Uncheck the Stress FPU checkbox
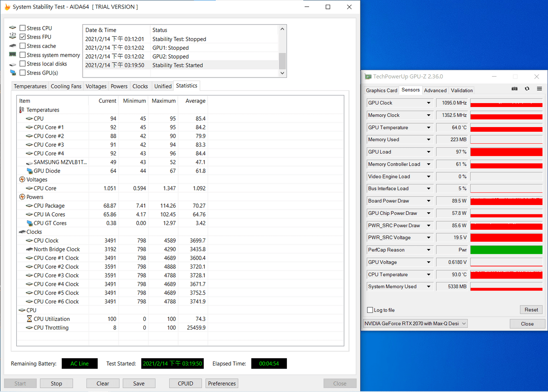 click(x=22, y=37)
